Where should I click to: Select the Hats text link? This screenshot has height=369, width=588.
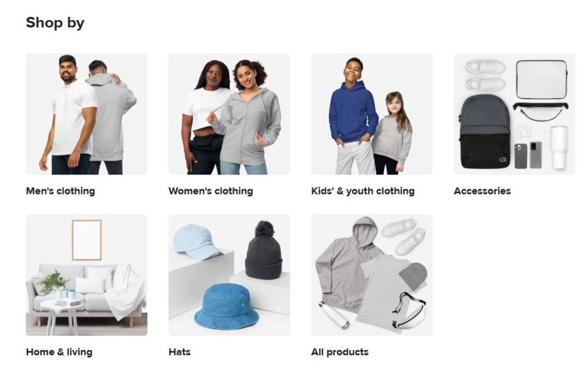coord(180,352)
